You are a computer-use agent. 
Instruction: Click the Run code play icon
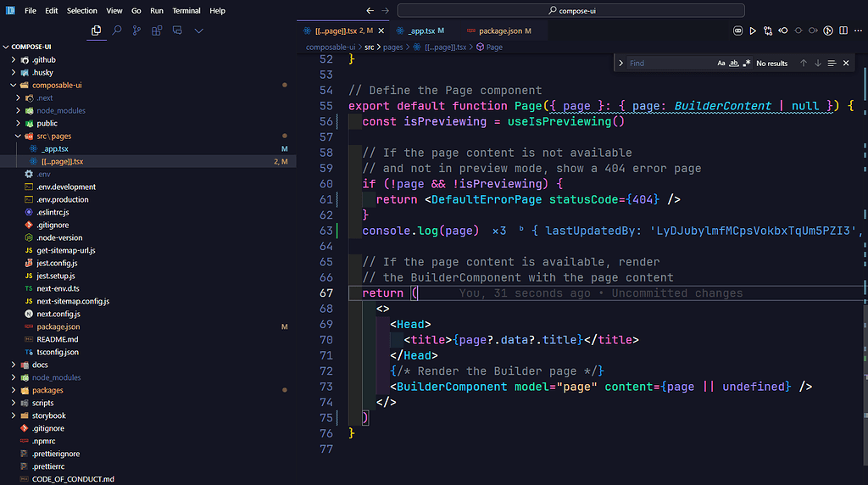tap(752, 31)
